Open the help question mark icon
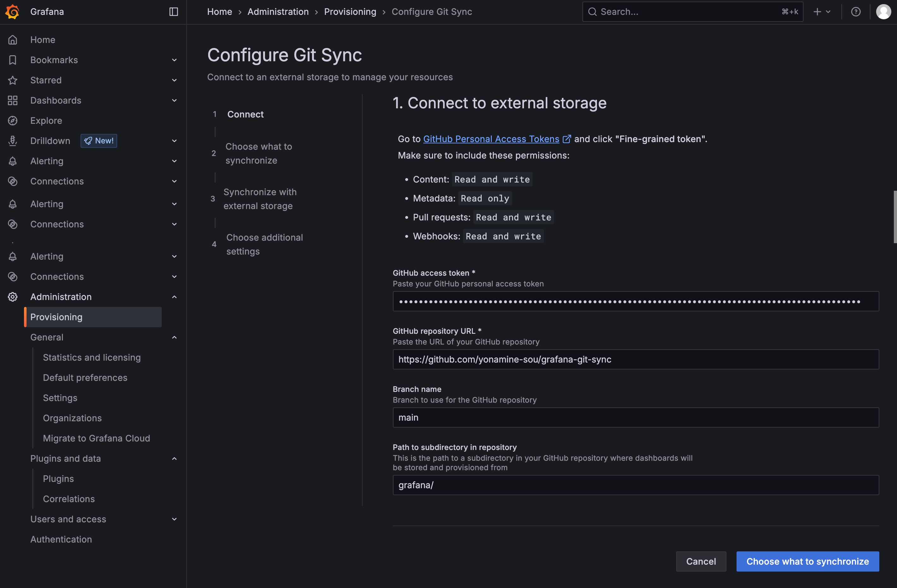This screenshot has width=897, height=588. pyautogui.click(x=856, y=12)
